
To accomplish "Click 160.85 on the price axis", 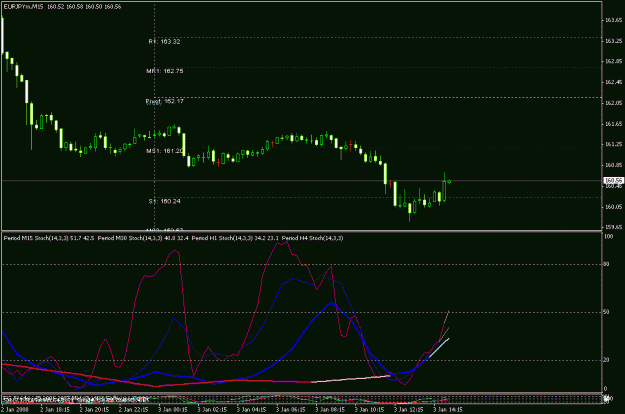I will coord(613,165).
